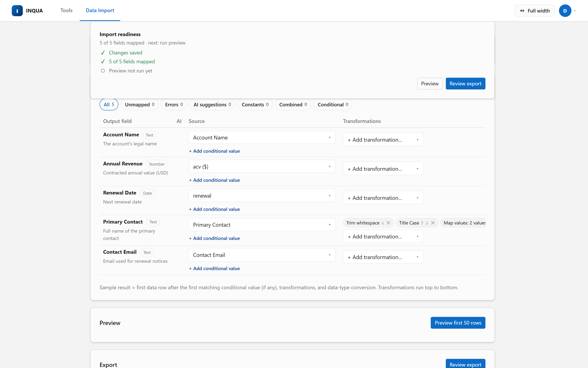Add transformation for Contact Email

383,257
